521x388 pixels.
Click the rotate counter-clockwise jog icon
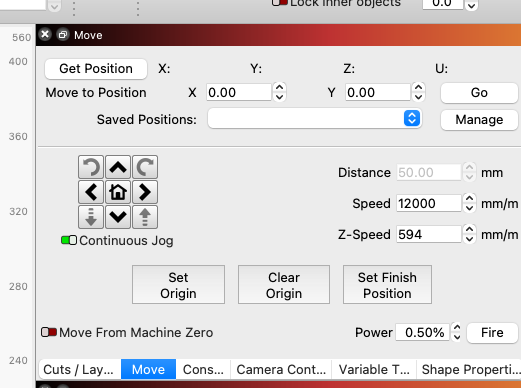pyautogui.click(x=91, y=167)
